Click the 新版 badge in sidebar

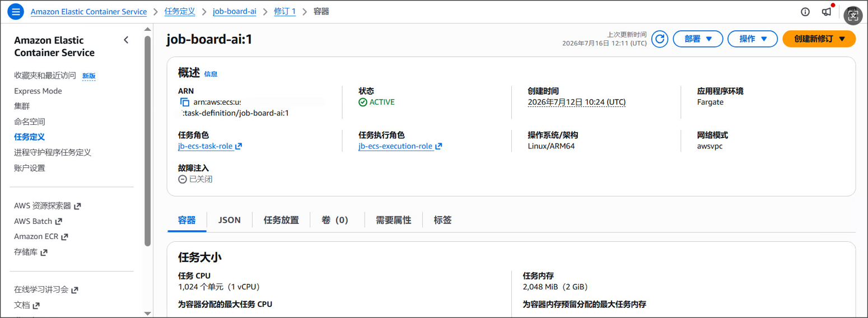[89, 76]
